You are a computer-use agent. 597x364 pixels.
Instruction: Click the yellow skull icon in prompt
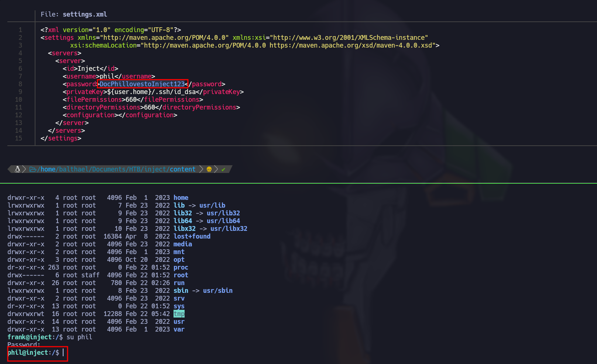point(209,169)
